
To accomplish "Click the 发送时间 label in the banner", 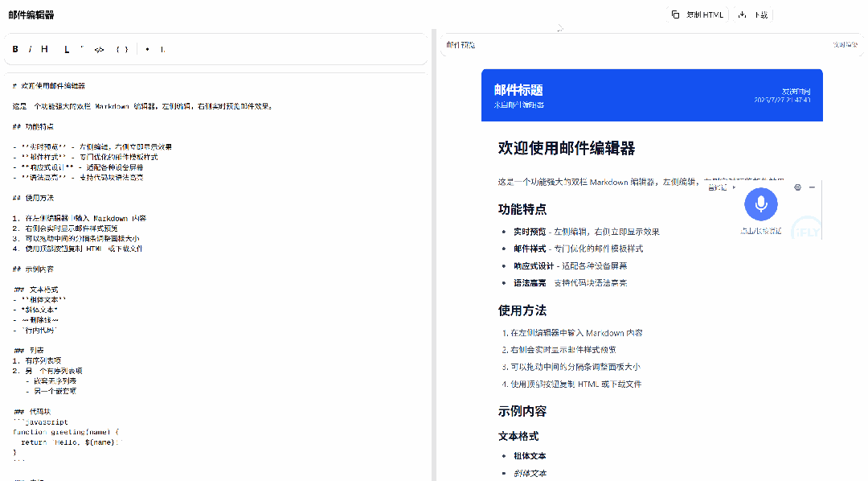I will (x=796, y=92).
